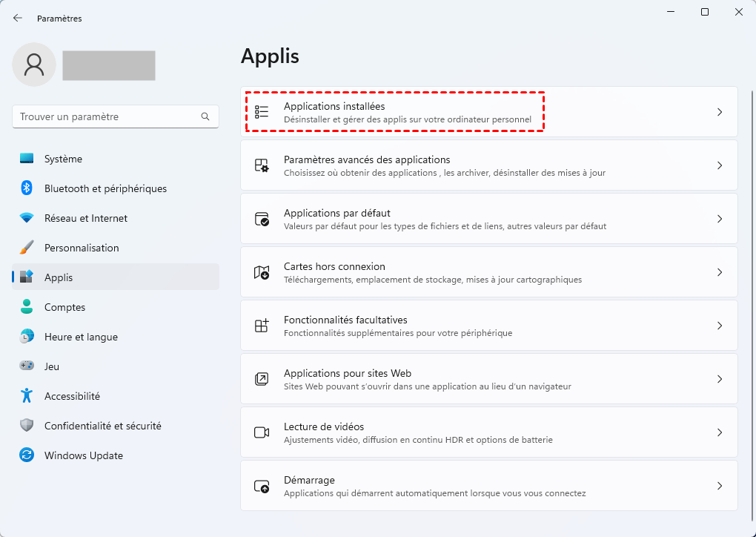Click the Réseau et Internet wifi icon
This screenshot has height=537, width=756.
pyautogui.click(x=27, y=218)
